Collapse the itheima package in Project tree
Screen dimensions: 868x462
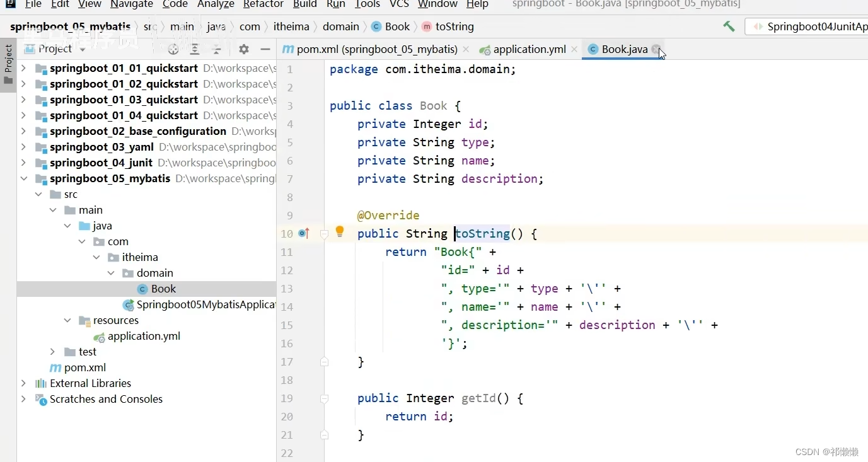click(x=96, y=257)
